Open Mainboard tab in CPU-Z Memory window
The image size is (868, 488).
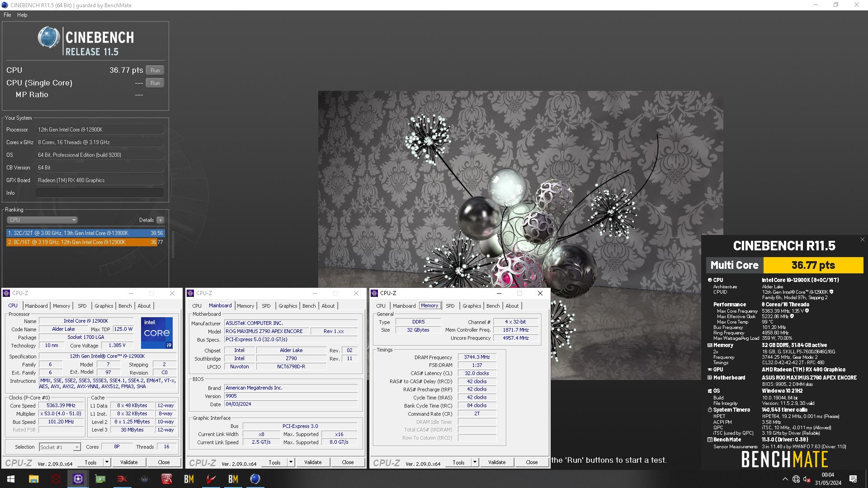coord(404,306)
